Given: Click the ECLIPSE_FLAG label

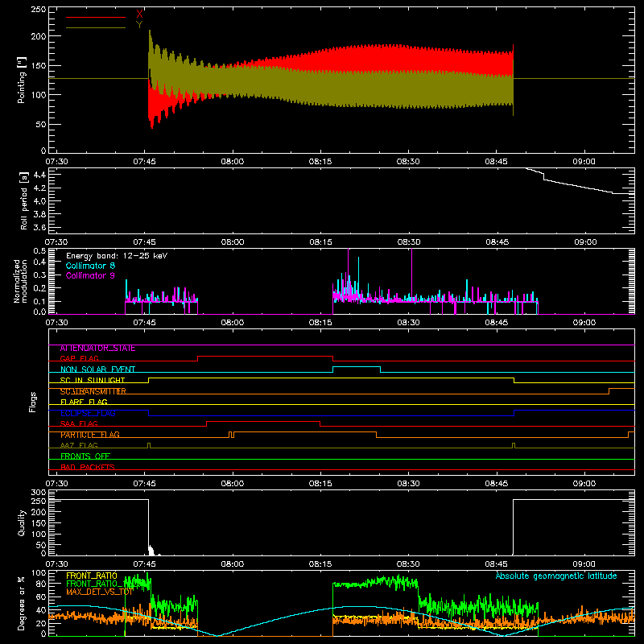Looking at the screenshot, I should click(88, 413).
